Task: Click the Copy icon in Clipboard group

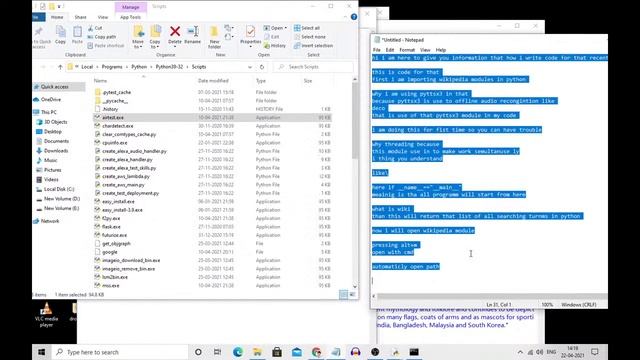Action: 60,32
